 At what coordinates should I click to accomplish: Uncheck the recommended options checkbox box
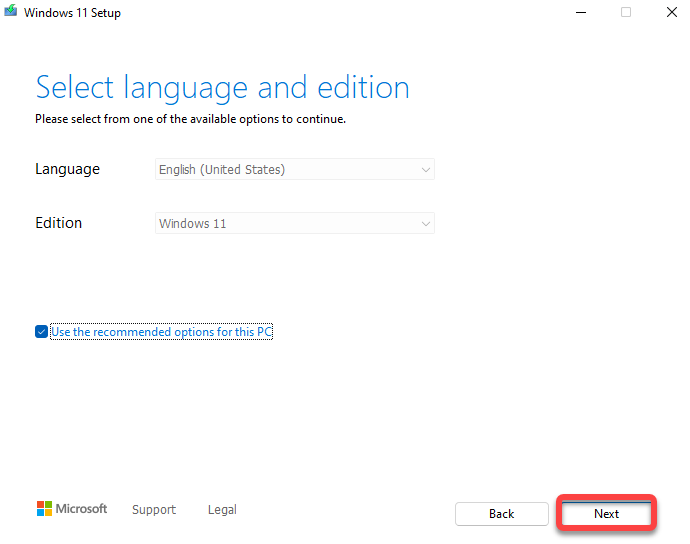[x=41, y=332]
